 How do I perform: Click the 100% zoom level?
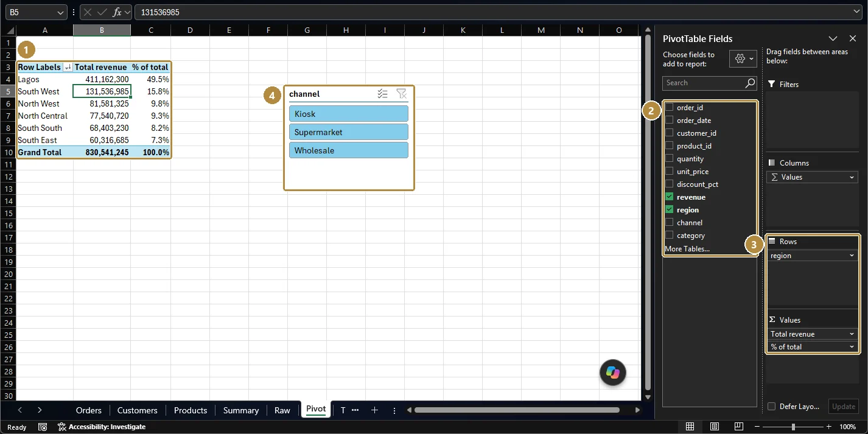point(848,427)
